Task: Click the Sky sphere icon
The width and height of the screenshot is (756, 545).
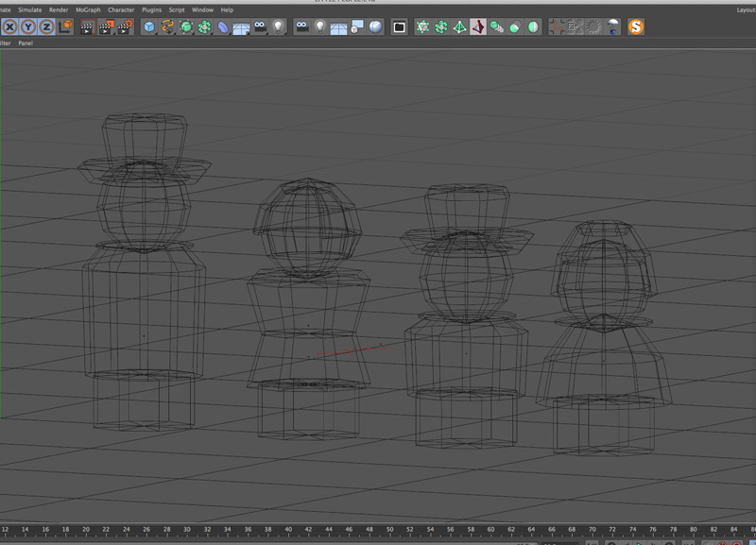Action: point(375,27)
